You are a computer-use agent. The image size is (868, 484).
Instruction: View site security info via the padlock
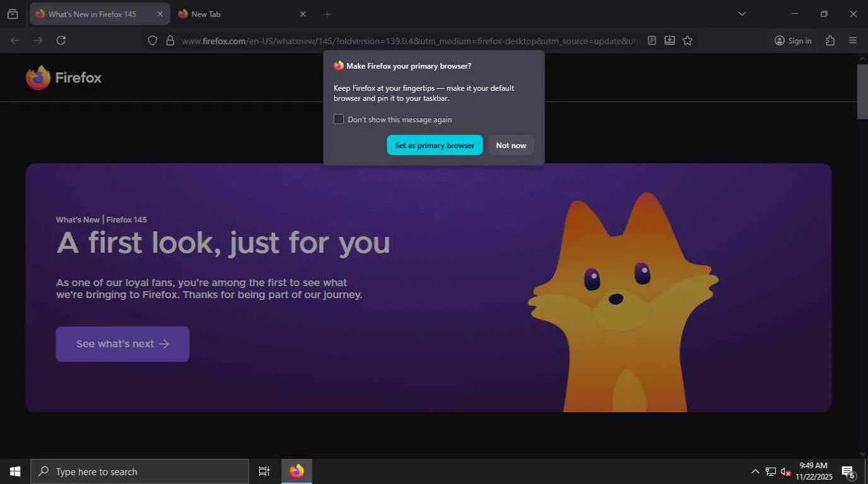(170, 40)
